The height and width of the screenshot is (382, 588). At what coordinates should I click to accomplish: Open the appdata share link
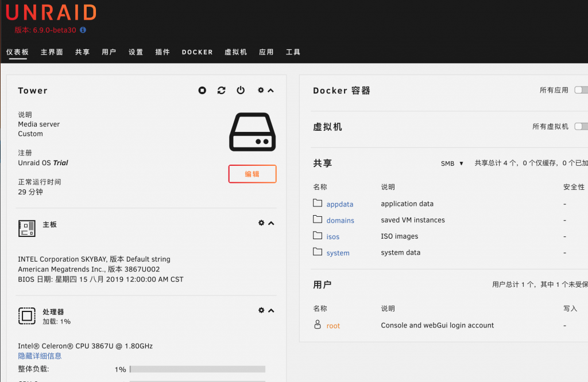340,204
